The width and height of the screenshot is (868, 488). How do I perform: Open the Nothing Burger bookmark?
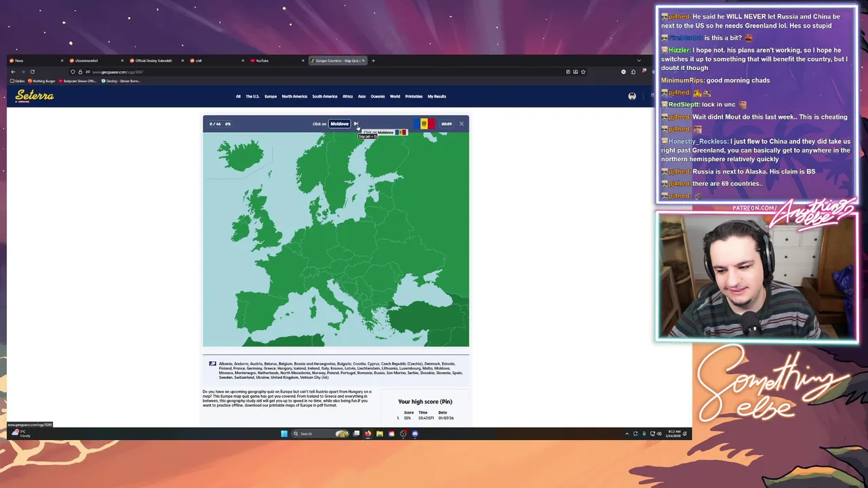tap(42, 81)
